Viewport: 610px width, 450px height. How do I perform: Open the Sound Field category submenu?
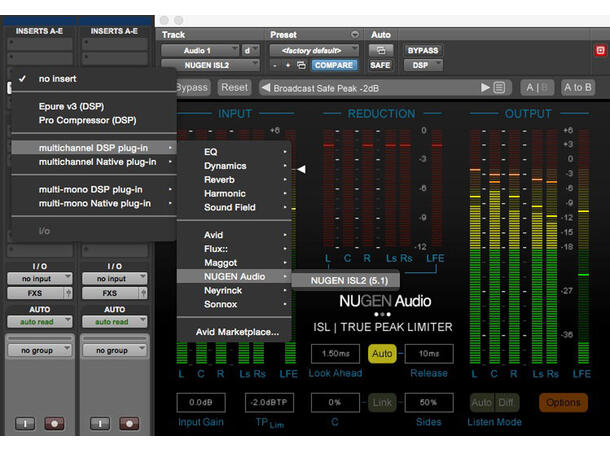pos(234,207)
